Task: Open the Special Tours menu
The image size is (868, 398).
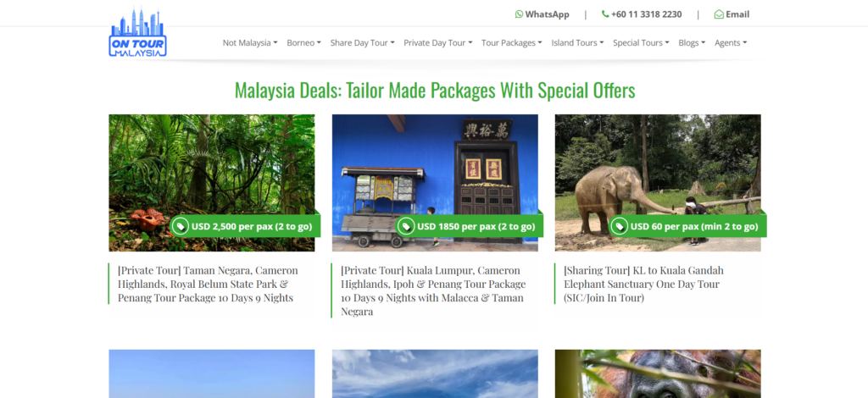Action: click(641, 42)
